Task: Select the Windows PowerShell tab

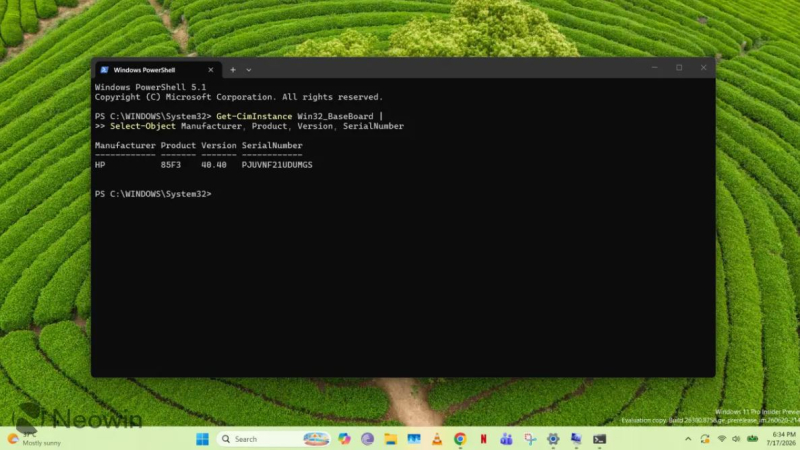Action: click(158, 70)
